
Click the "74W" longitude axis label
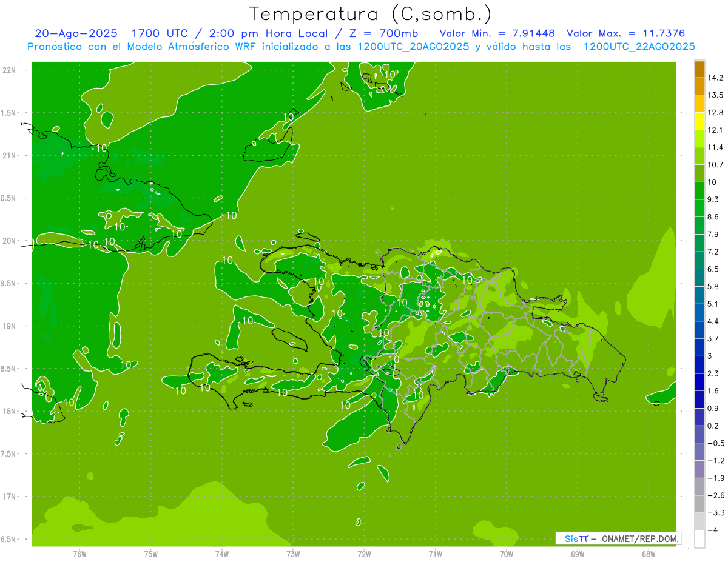(x=221, y=554)
